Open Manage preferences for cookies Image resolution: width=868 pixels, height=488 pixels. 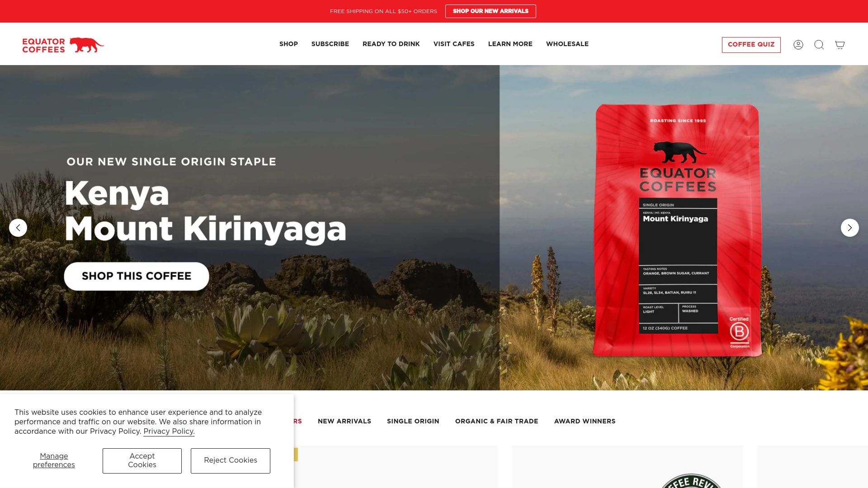click(54, 461)
